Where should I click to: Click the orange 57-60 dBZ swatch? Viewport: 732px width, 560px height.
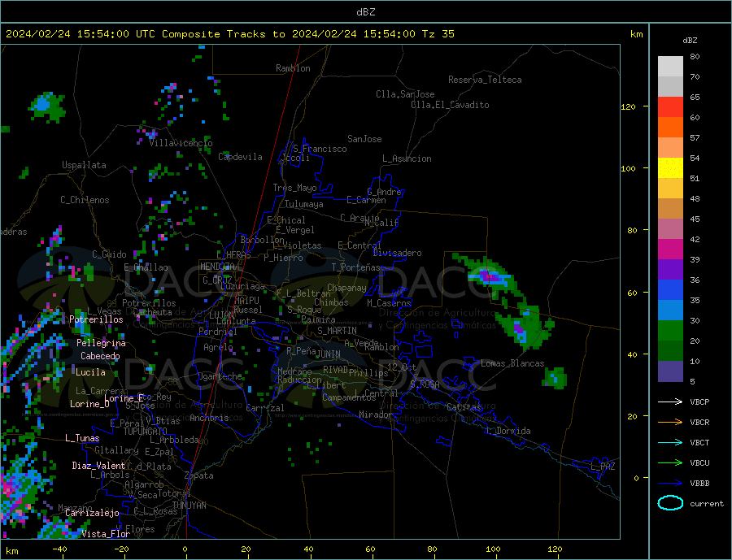[670, 128]
